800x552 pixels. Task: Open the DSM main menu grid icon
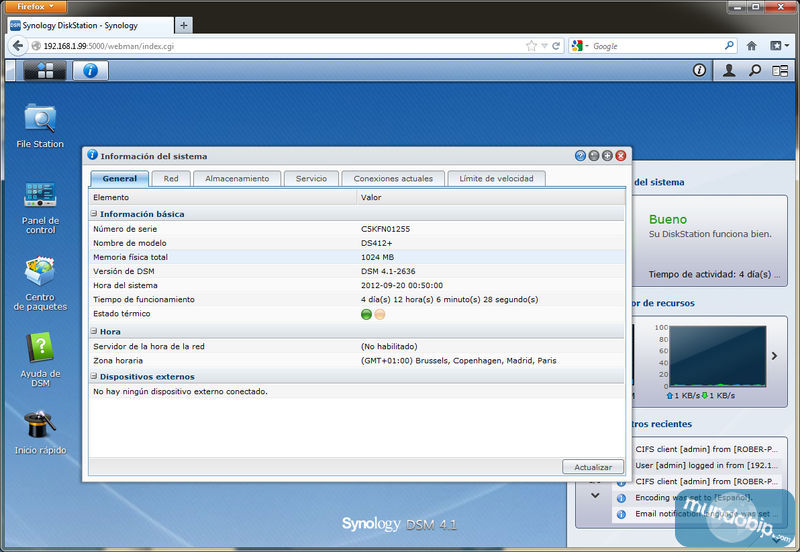(45, 70)
